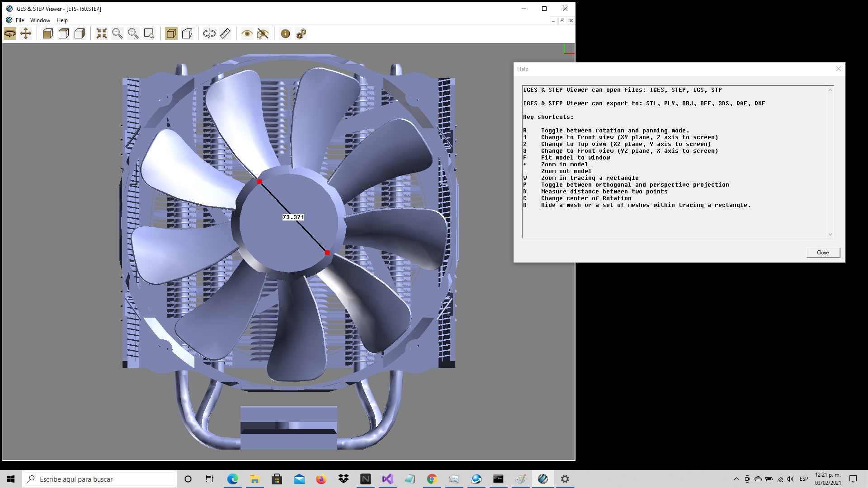Click the Windows taskbar search box
Viewport: 868px width, 488px height.
pyautogui.click(x=99, y=479)
